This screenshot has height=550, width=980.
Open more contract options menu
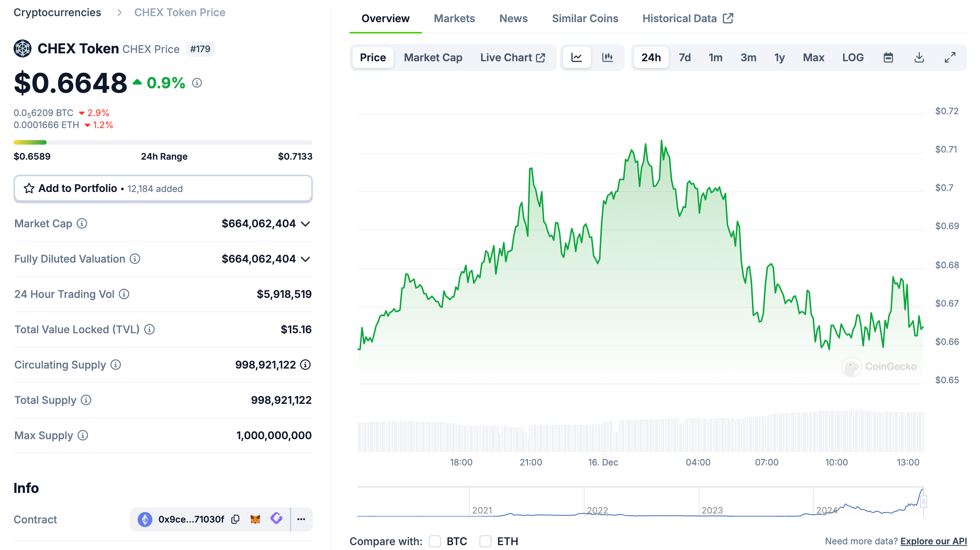pos(301,519)
